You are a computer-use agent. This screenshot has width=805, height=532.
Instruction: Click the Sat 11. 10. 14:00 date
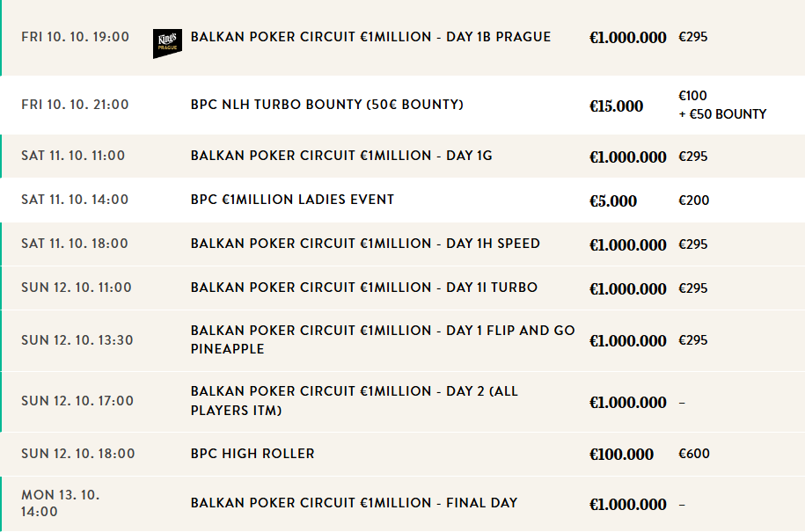[75, 200]
